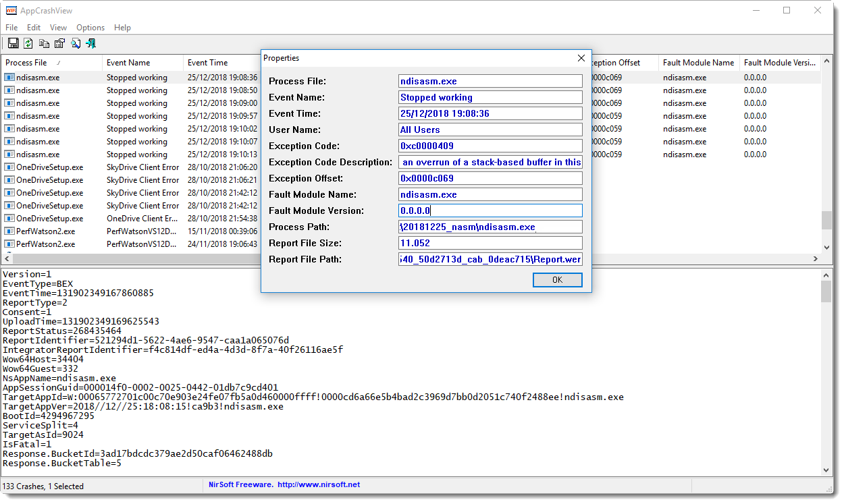Sort by Event Time column header
This screenshot has height=504, width=844.
coord(222,63)
